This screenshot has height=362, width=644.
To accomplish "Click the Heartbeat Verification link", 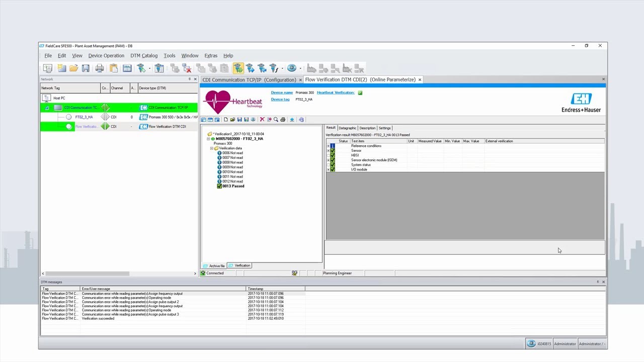I will [x=336, y=93].
